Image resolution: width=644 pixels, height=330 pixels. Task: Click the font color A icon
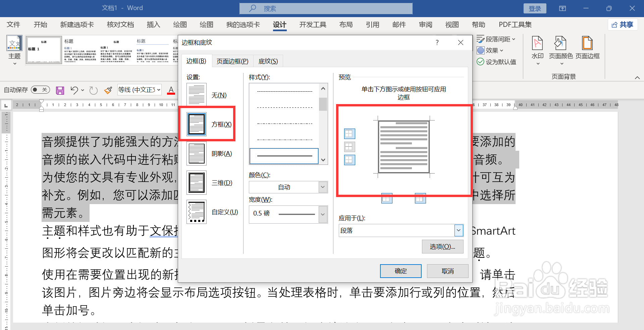[x=171, y=90]
